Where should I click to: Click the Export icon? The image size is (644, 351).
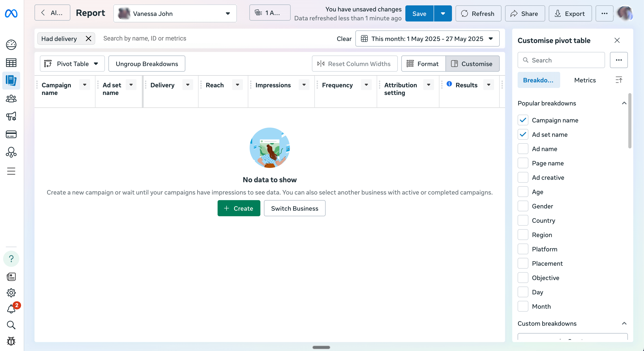557,13
